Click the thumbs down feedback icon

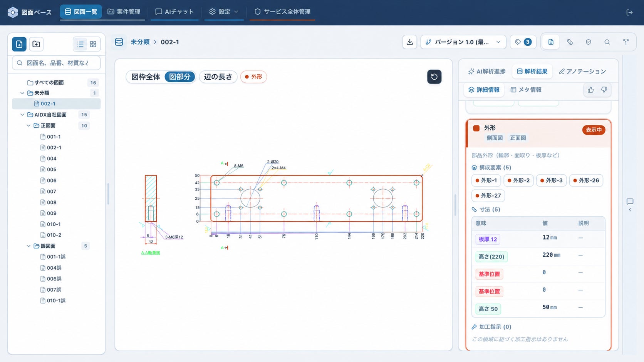604,90
